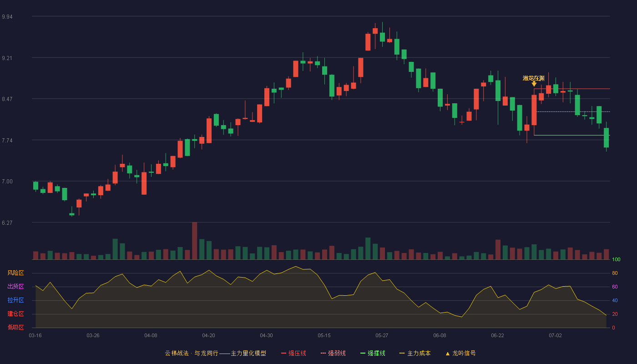Toggle the 强弱线 legend entry
Screen dimensions: 637x364
click(333, 353)
